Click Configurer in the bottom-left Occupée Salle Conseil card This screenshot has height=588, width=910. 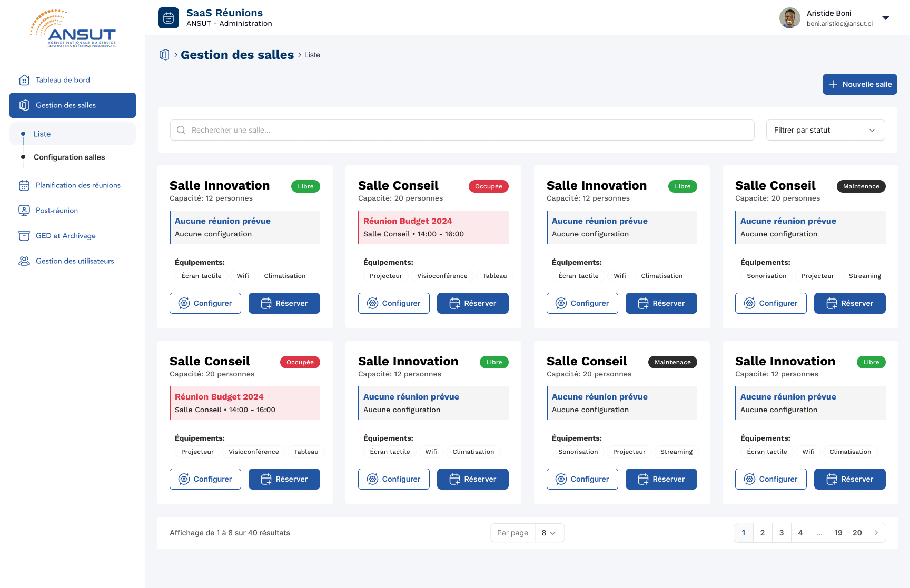(205, 479)
